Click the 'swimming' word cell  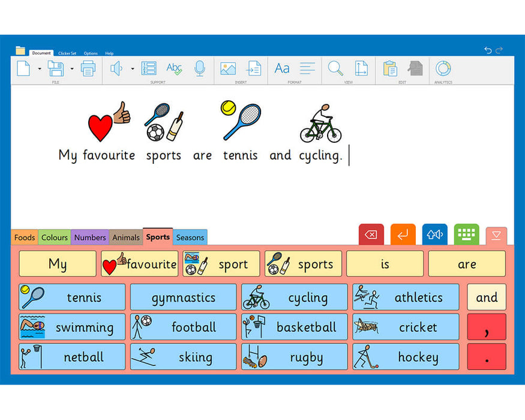click(72, 327)
